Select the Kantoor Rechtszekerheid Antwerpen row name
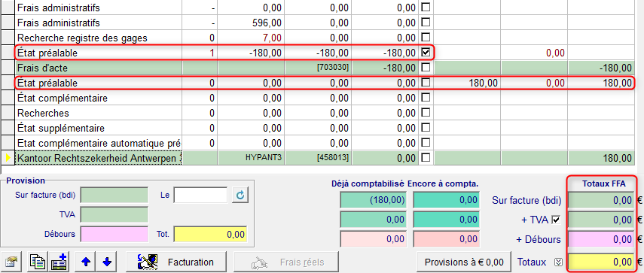 coord(99,158)
